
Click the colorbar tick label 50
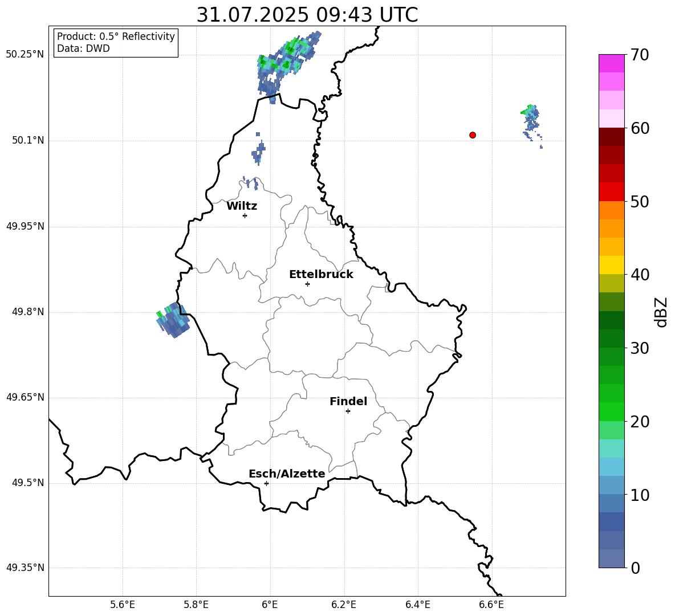coord(640,201)
